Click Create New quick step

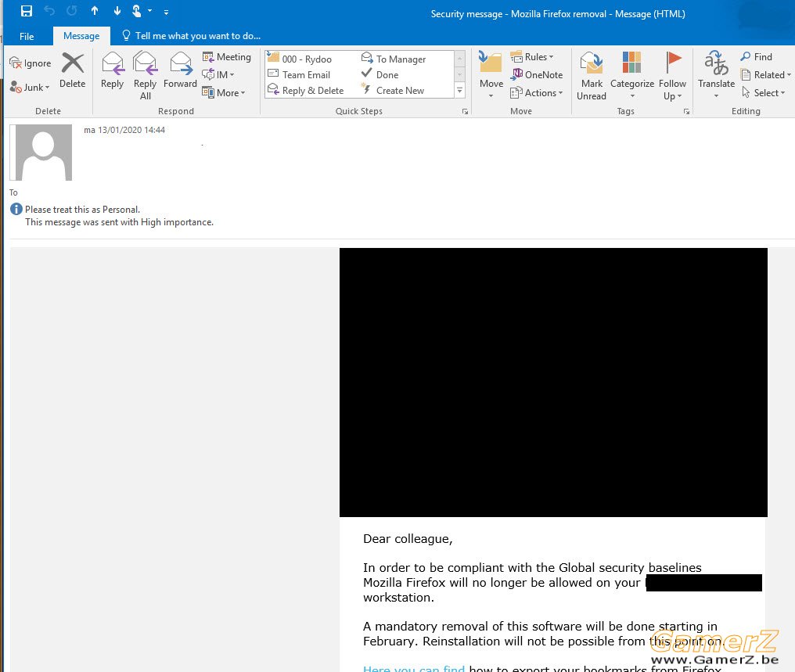(x=393, y=90)
